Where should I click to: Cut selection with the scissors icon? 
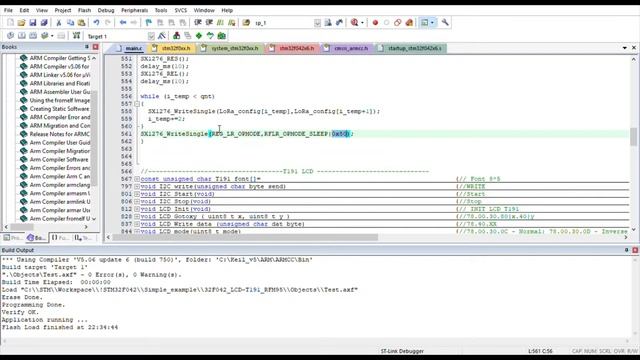pyautogui.click(x=59, y=23)
